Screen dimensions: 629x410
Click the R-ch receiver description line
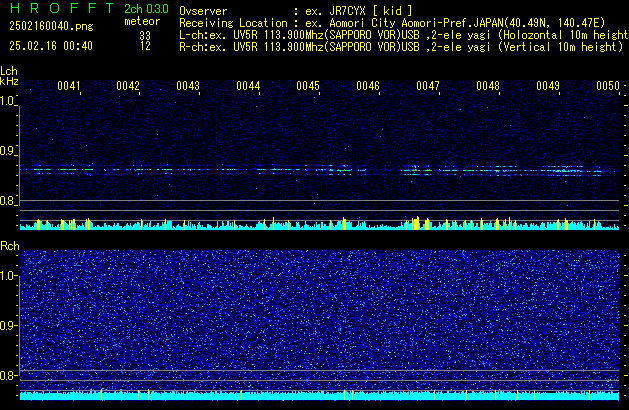(401, 47)
